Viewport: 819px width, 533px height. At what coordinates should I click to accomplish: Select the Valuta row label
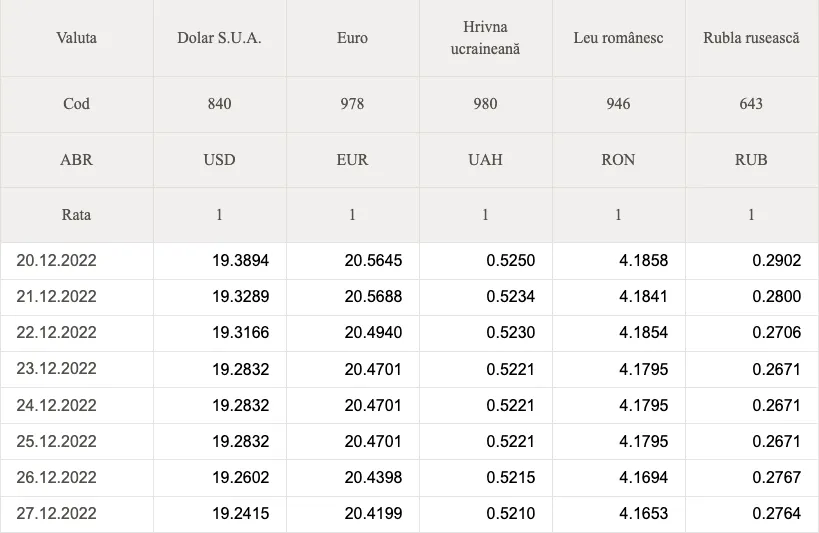click(x=76, y=38)
